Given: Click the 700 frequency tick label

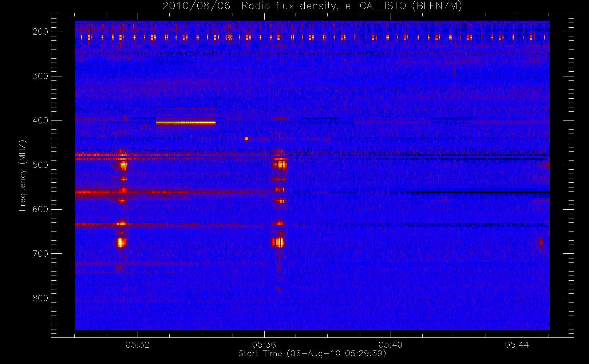Looking at the screenshot, I should pos(40,254).
